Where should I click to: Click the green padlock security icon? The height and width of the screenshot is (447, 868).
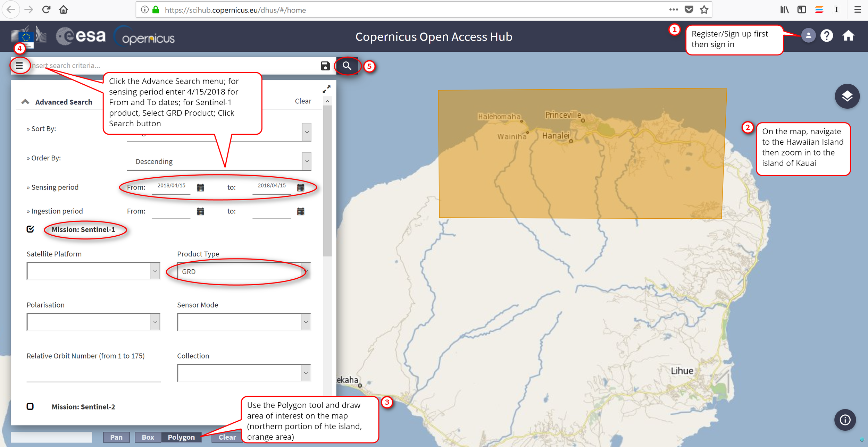point(156,10)
